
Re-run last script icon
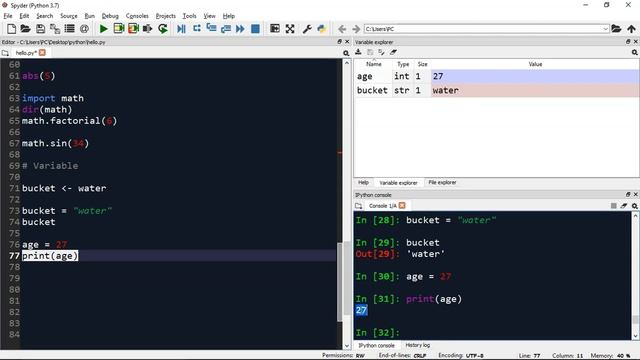pos(162,29)
